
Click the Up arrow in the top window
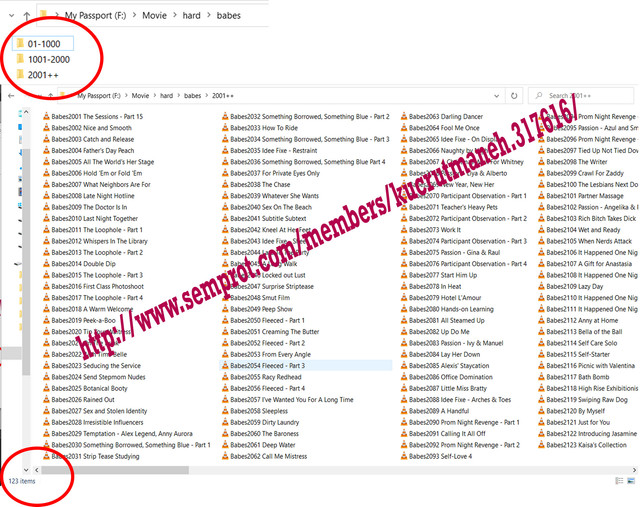click(27, 16)
